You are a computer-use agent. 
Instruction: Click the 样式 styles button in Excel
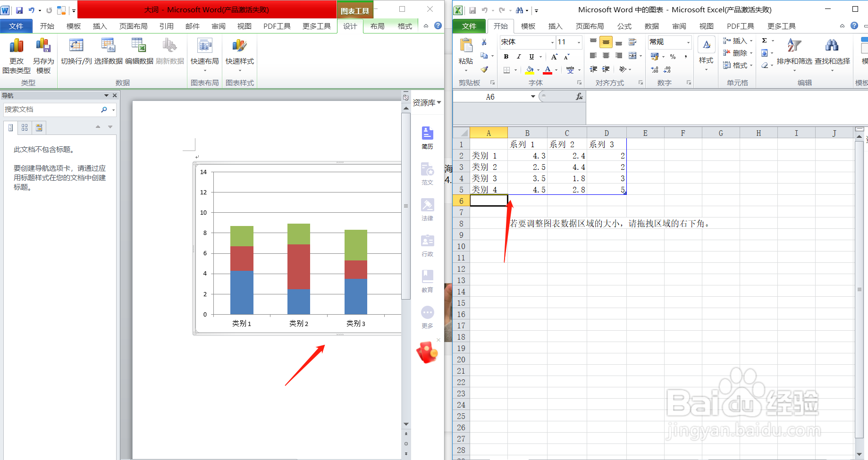706,55
